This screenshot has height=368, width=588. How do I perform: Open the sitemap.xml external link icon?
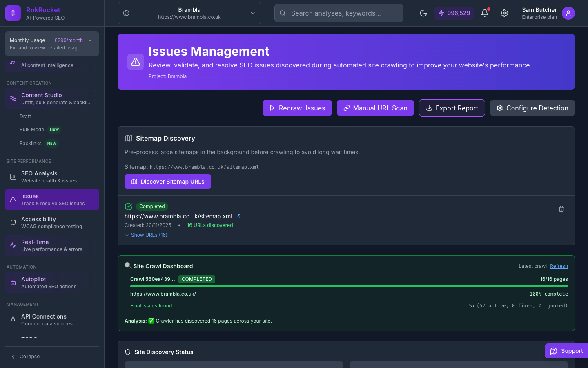[238, 216]
